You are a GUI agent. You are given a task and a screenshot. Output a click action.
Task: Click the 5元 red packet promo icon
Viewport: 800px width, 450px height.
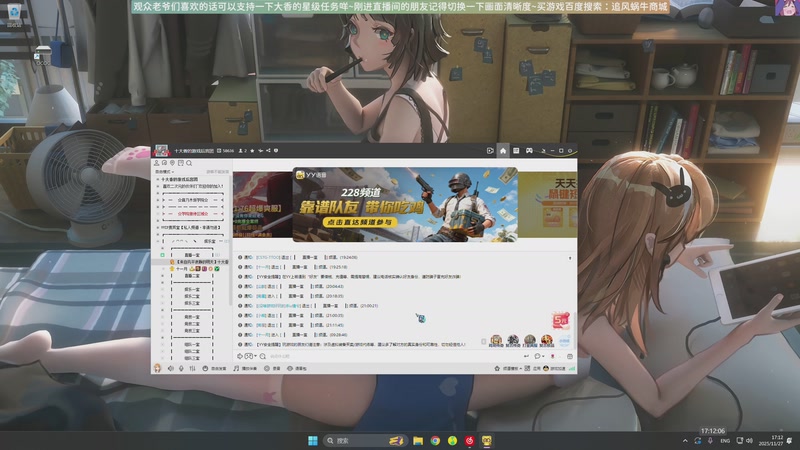click(561, 321)
